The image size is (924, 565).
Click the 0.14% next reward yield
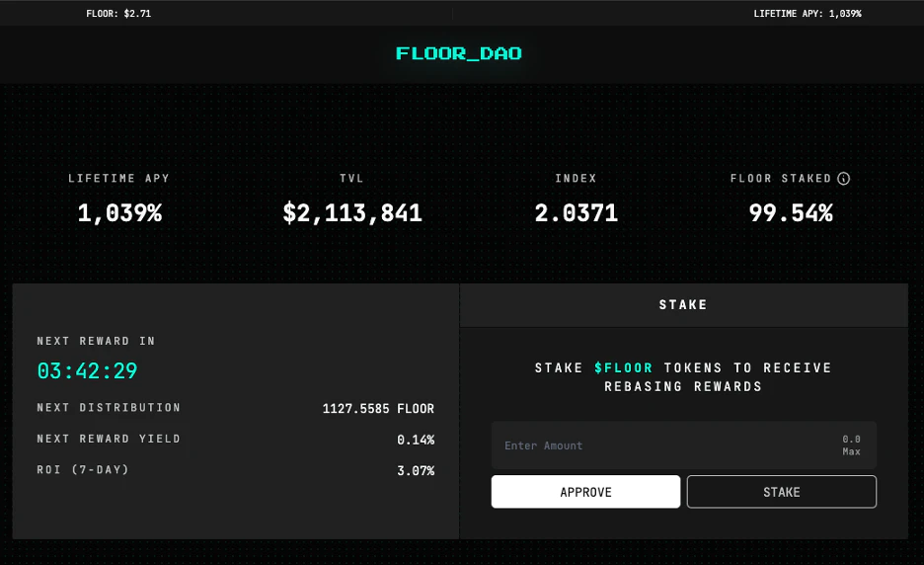click(x=416, y=440)
